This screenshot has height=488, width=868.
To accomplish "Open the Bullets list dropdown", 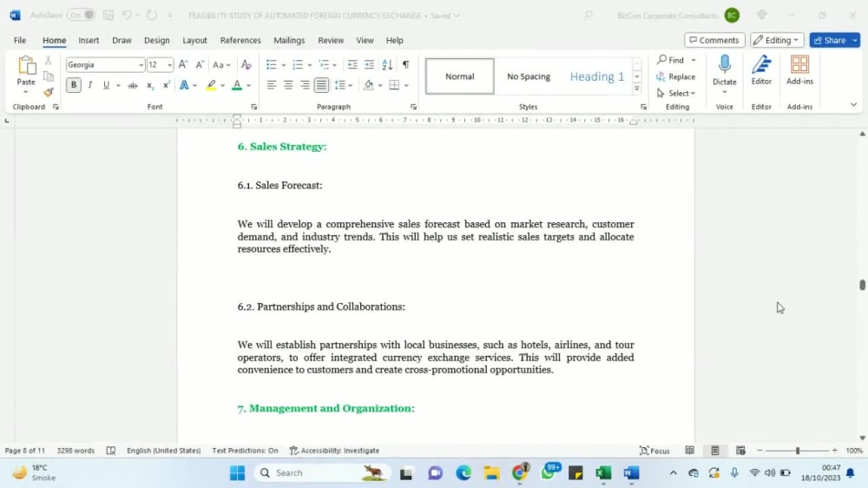I will (284, 65).
